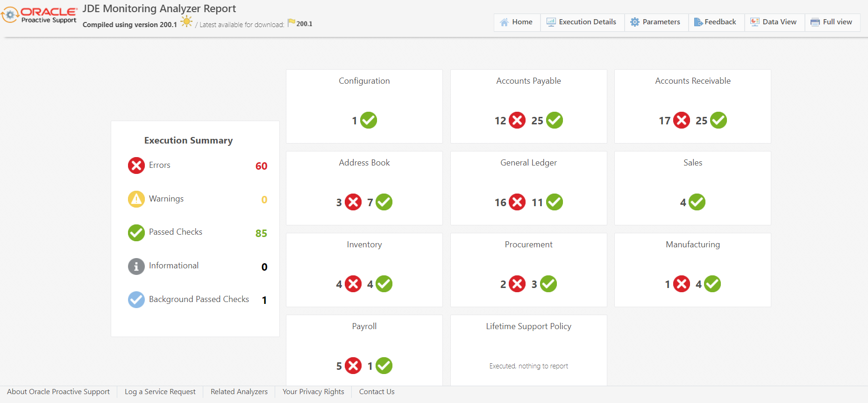Screen dimensions: 868x403
Task: Open the Related Analyzers link
Action: pyautogui.click(x=239, y=392)
